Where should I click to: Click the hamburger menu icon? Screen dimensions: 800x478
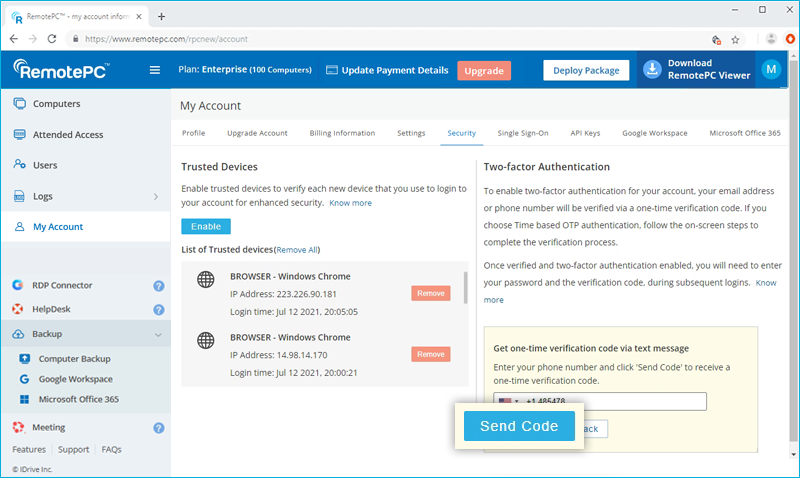(x=154, y=70)
